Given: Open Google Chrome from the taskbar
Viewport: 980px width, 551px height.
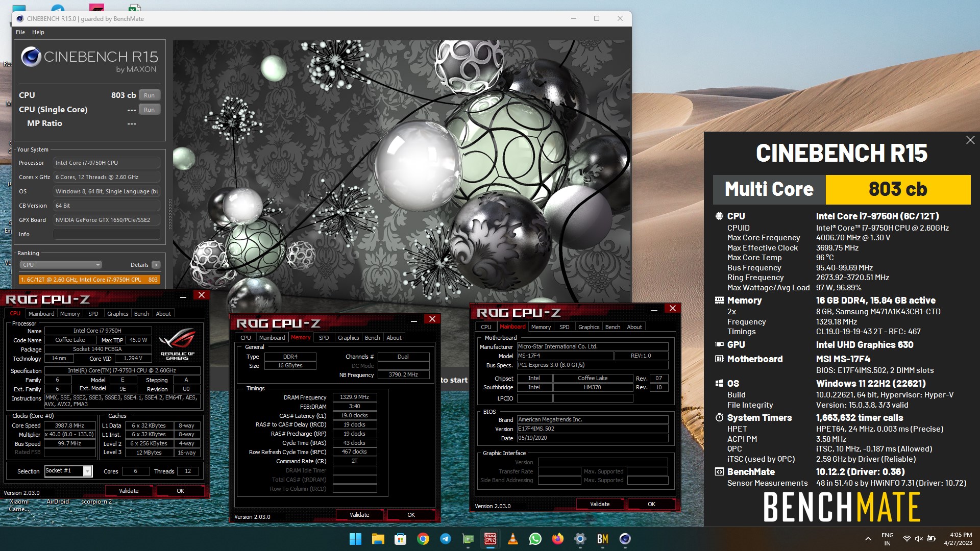Looking at the screenshot, I should [x=423, y=539].
